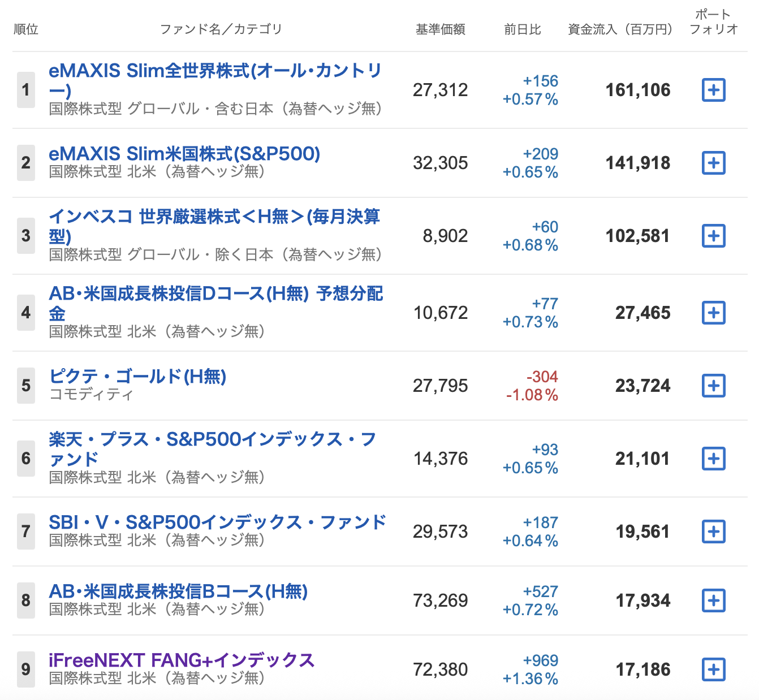Image resolution: width=759 pixels, height=700 pixels.
Task: Click the 前日比 column header
Action: point(523,29)
